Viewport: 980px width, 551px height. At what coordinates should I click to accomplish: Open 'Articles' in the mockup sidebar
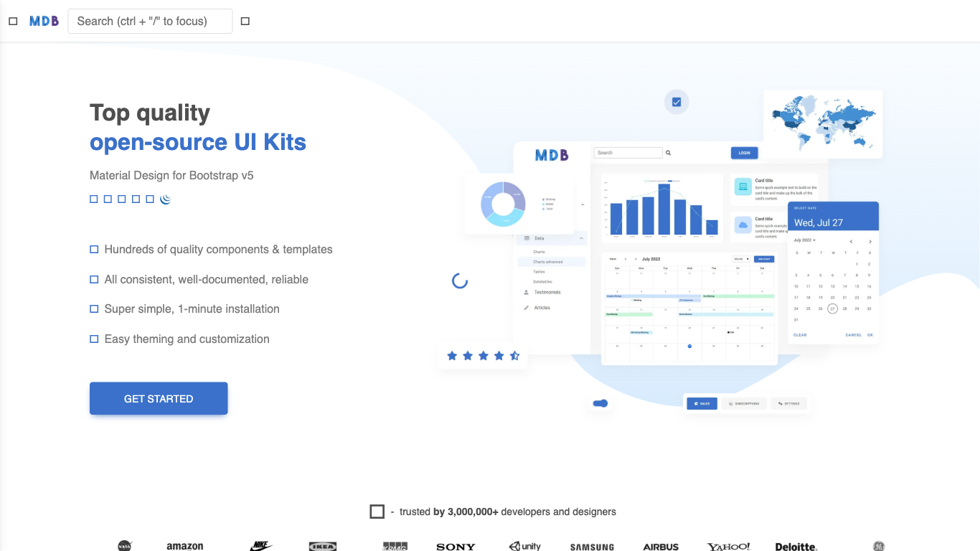click(x=542, y=308)
